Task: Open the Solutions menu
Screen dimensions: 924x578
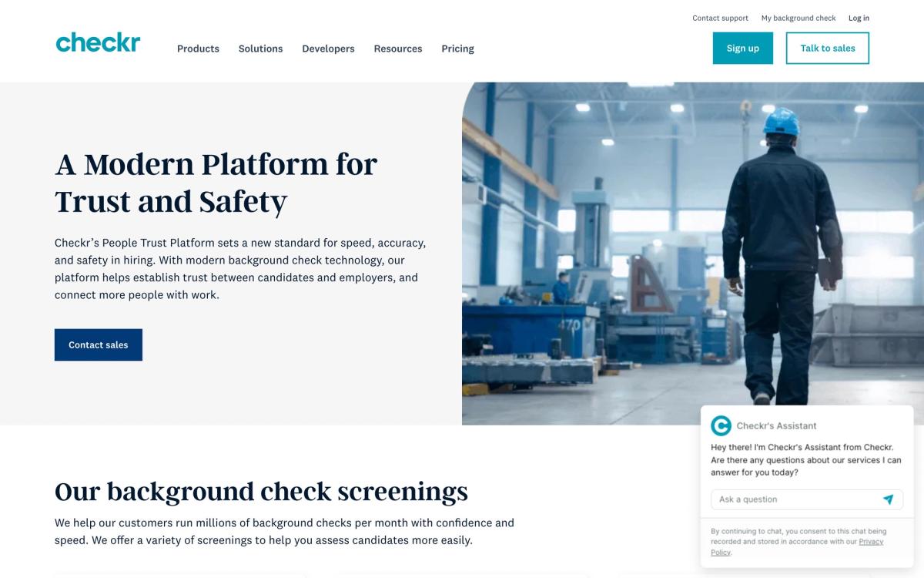Action: [x=260, y=49]
